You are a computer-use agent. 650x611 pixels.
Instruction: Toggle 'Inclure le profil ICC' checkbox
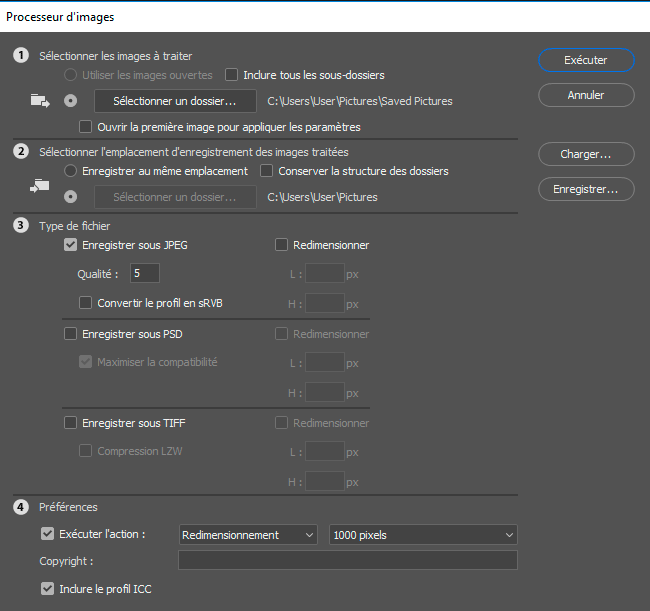pos(48,589)
